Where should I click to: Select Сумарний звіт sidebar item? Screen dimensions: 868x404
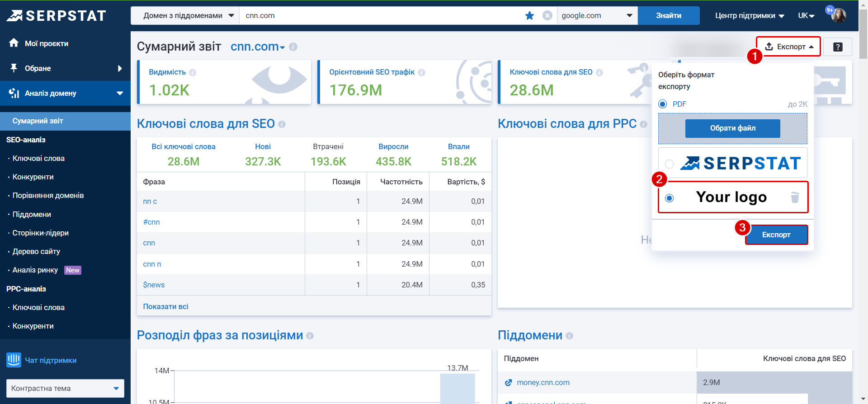(65, 121)
